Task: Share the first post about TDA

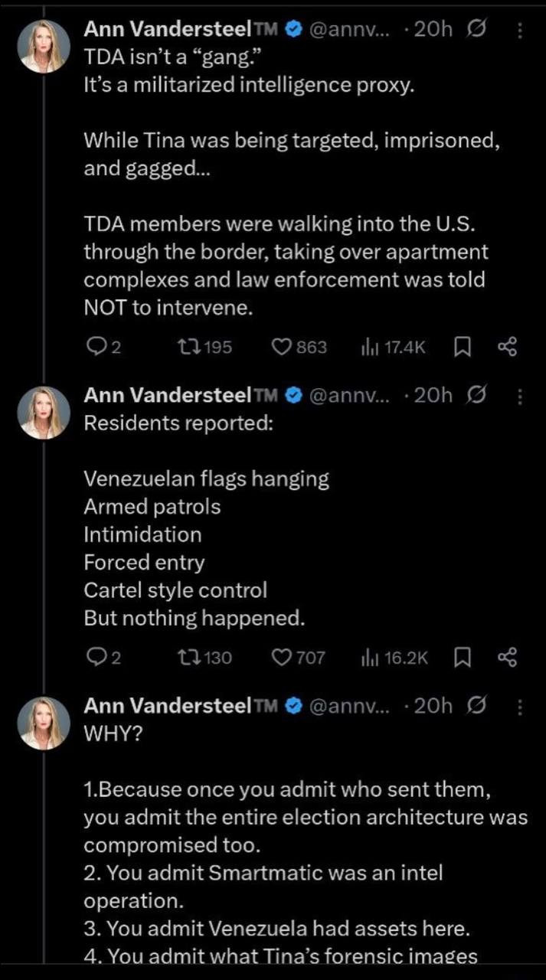Action: (x=508, y=347)
